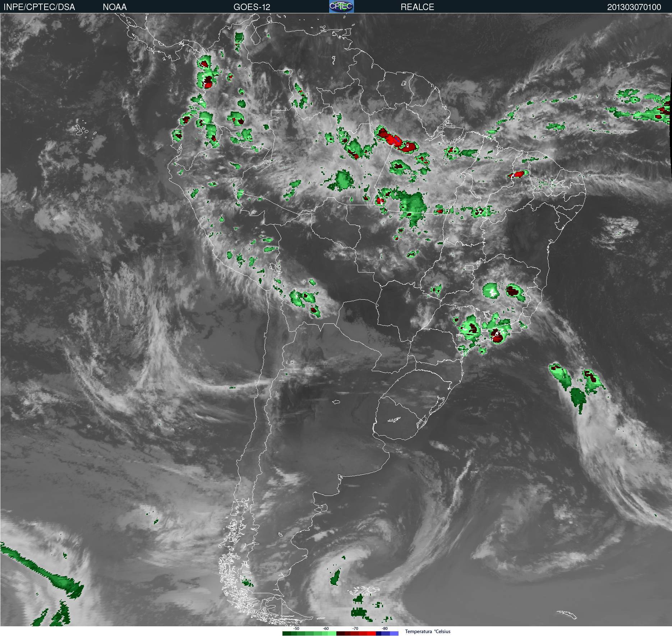
Task: Click the -80 temperature scale label
Action: pyautogui.click(x=385, y=628)
